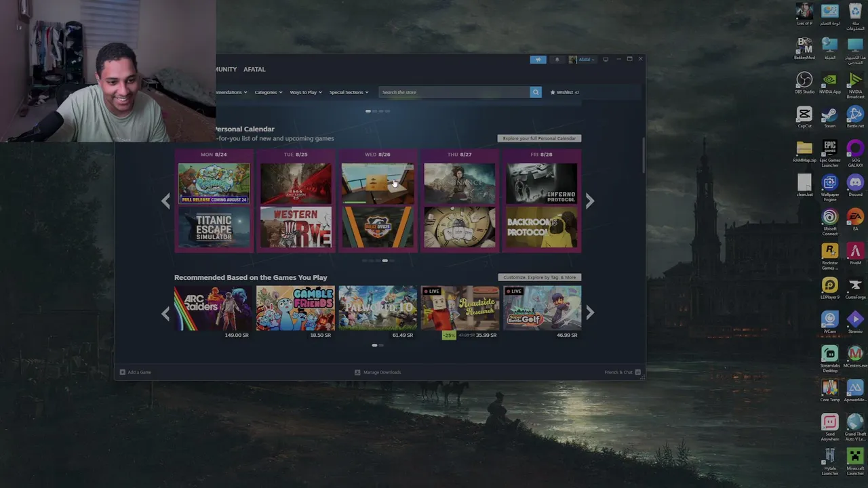This screenshot has width=868, height=488.
Task: Launch NVIDIA App from desktop
Action: (x=829, y=83)
